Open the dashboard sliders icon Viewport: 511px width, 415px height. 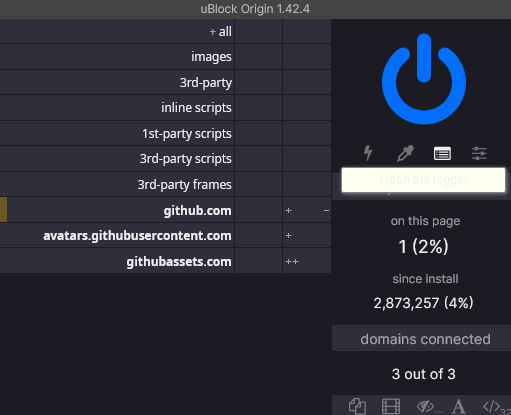(x=479, y=153)
